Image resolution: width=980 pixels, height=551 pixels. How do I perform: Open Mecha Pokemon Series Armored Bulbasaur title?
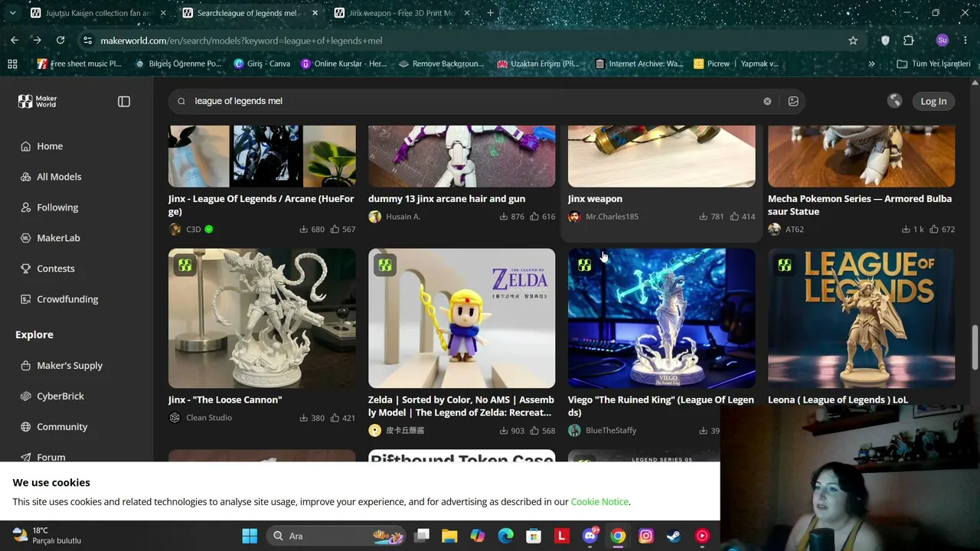(860, 205)
